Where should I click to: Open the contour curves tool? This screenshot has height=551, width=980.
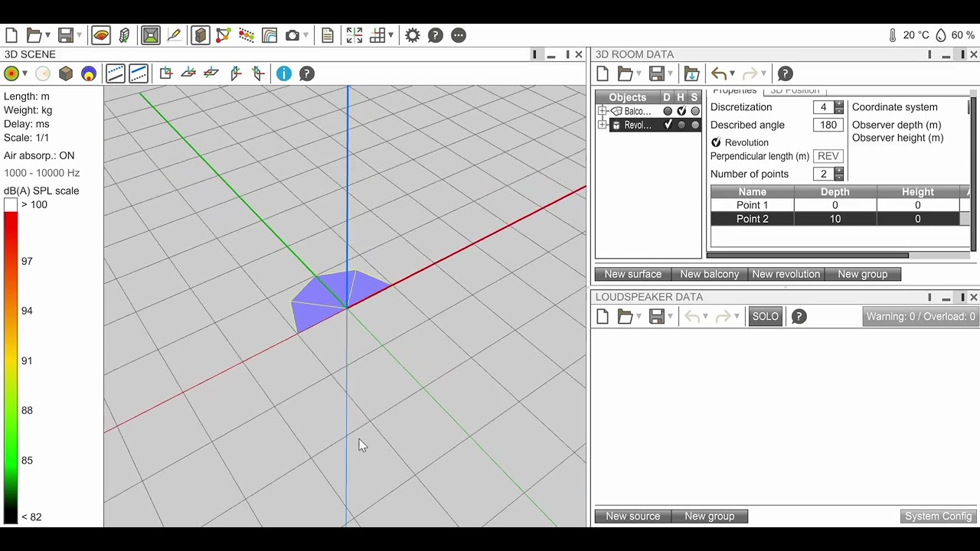coord(269,35)
